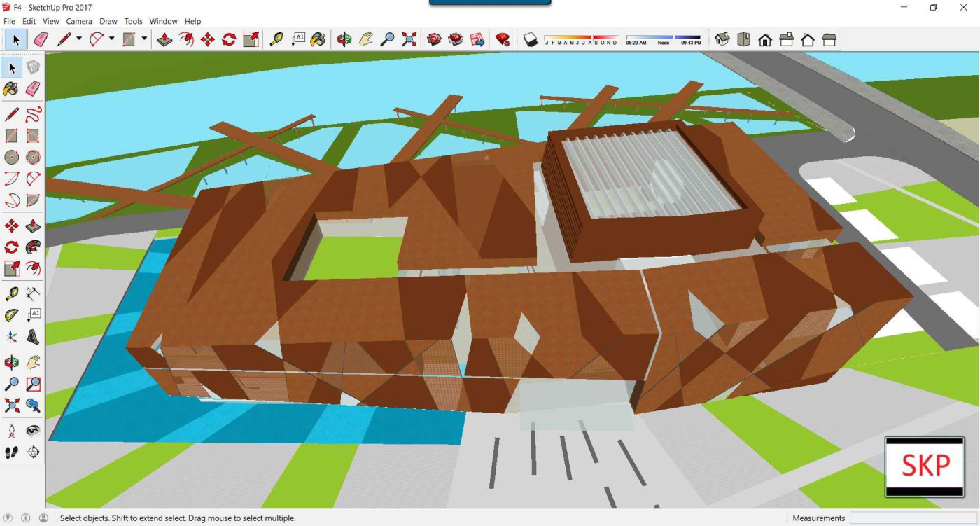Pick the Zoom Extents tool in top toolbar
The height and width of the screenshot is (526, 980).
point(409,39)
